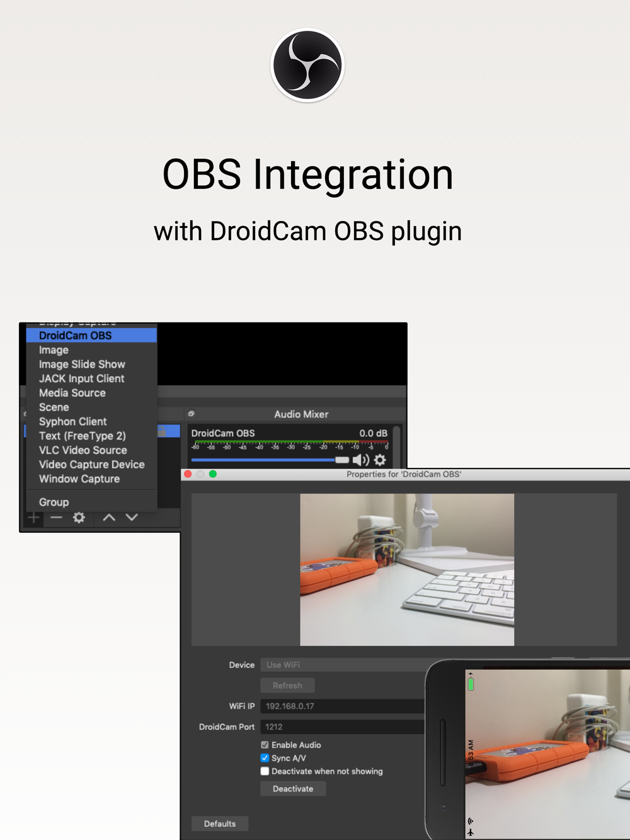Image resolution: width=630 pixels, height=840 pixels.
Task: Toggle Enable Audio checkbox
Action: [265, 745]
